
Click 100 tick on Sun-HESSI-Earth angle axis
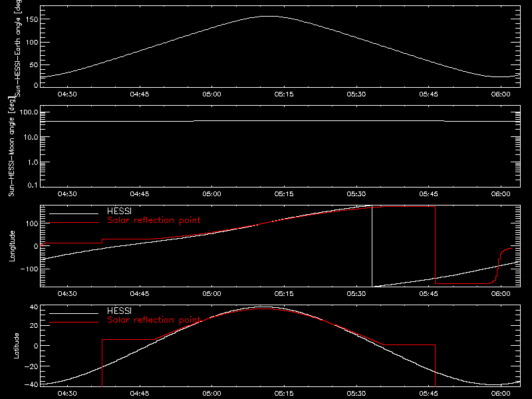[33, 42]
